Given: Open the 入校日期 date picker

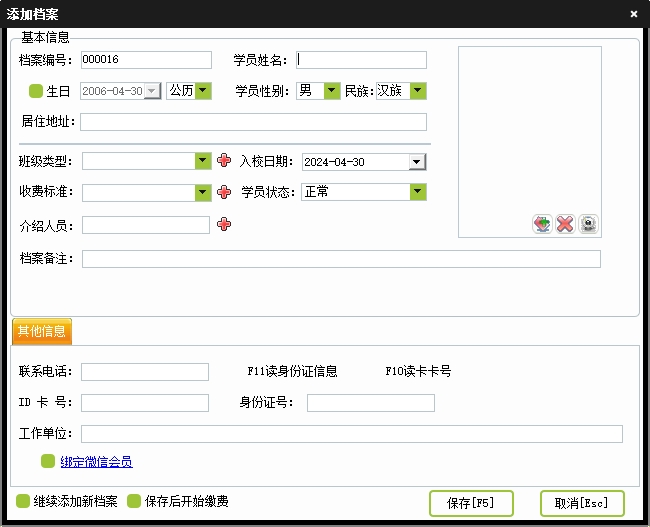Looking at the screenshot, I should [417, 162].
